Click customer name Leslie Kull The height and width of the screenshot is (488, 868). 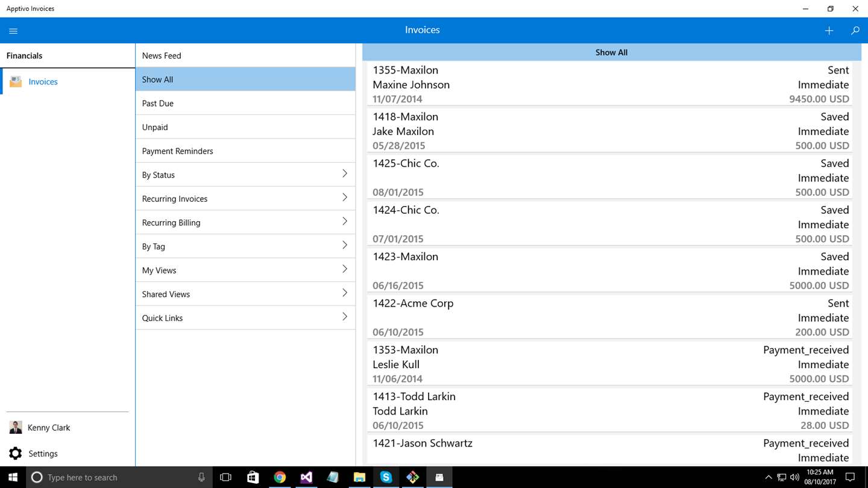point(396,364)
